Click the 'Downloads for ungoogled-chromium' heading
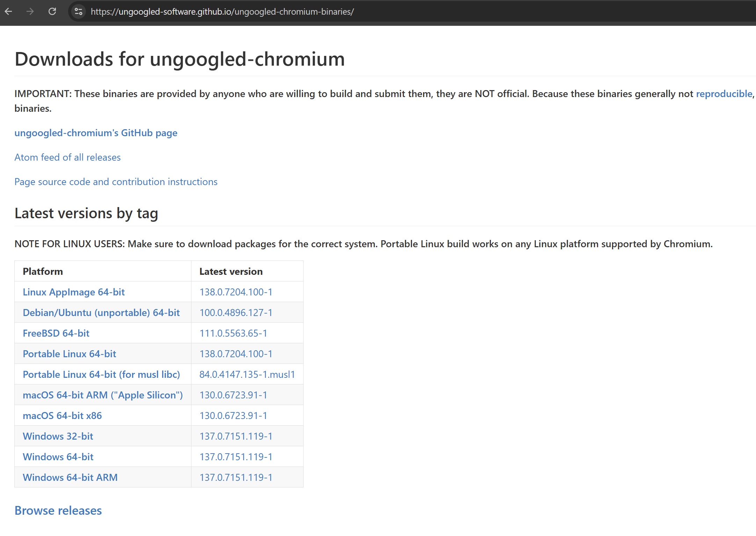The image size is (756, 536). point(180,59)
